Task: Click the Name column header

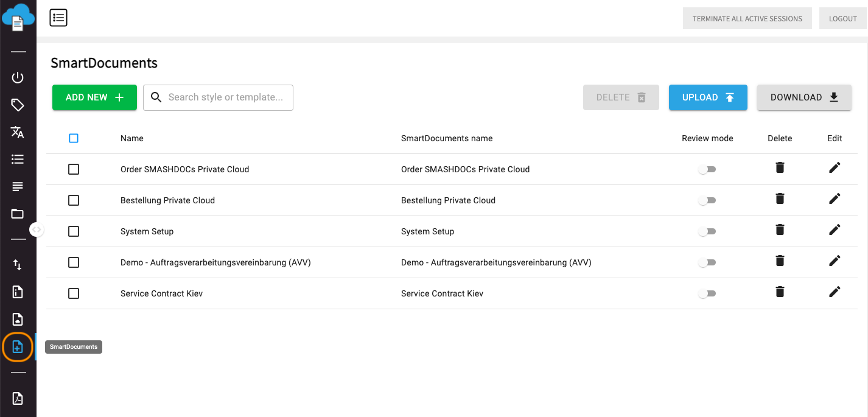Action: 132,138
